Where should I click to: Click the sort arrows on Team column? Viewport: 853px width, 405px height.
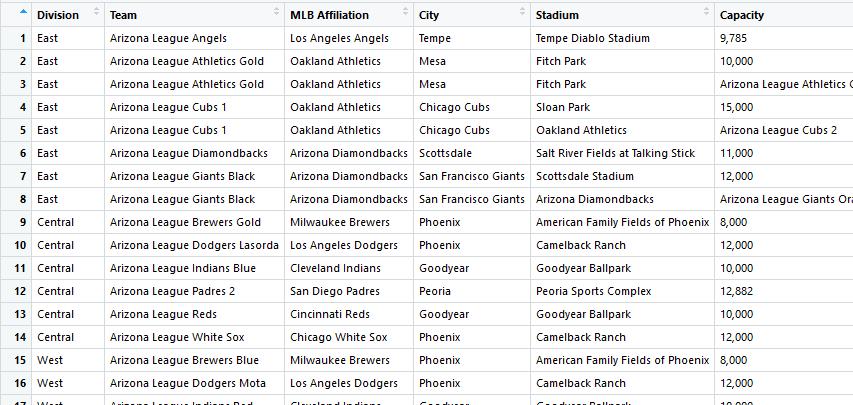(276, 12)
